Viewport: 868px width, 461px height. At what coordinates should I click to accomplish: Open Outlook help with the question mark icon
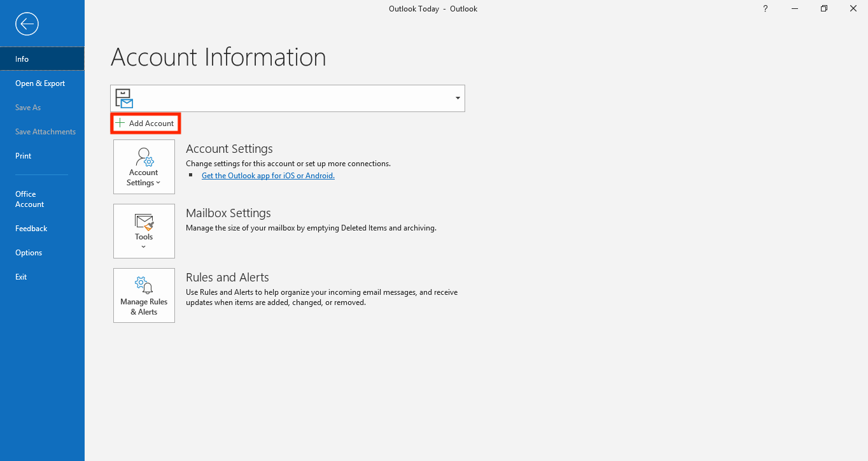[x=765, y=8]
